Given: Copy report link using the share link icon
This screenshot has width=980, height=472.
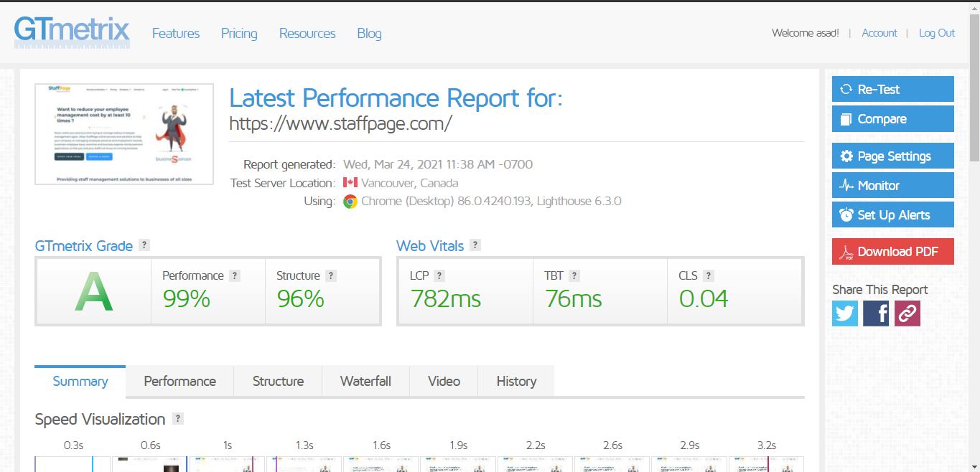Looking at the screenshot, I should coord(906,313).
